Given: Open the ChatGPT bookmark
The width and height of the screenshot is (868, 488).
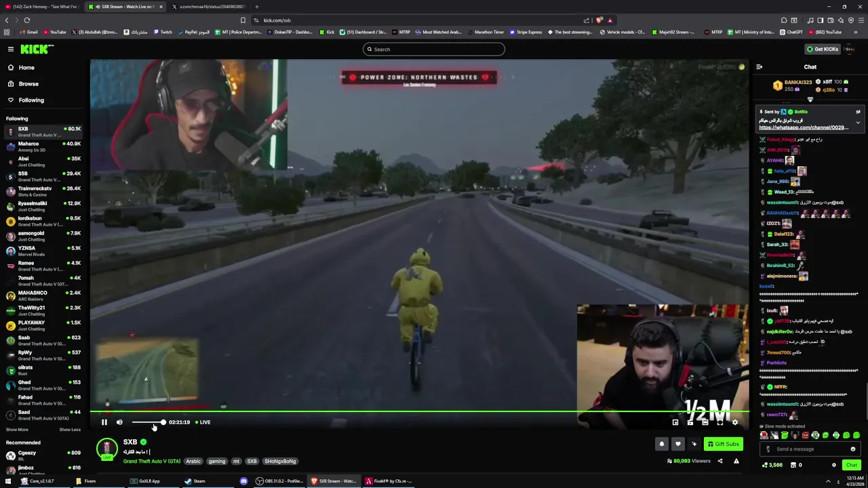Looking at the screenshot, I should click(x=792, y=32).
